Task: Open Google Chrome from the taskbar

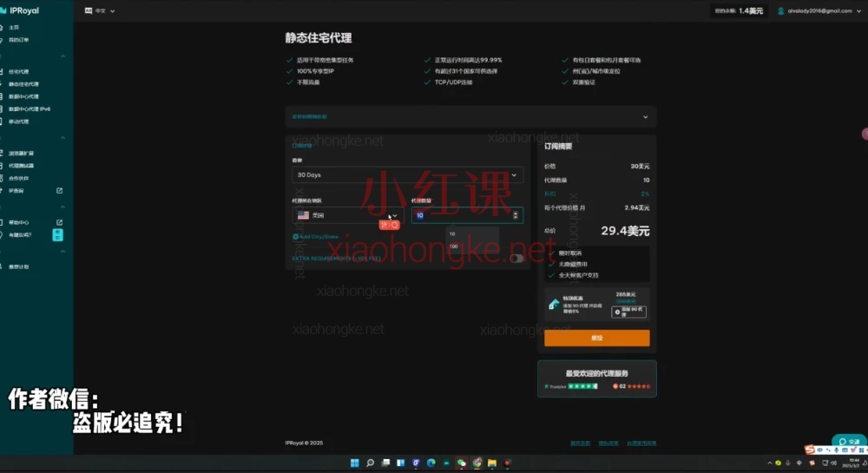Action: tap(477, 463)
